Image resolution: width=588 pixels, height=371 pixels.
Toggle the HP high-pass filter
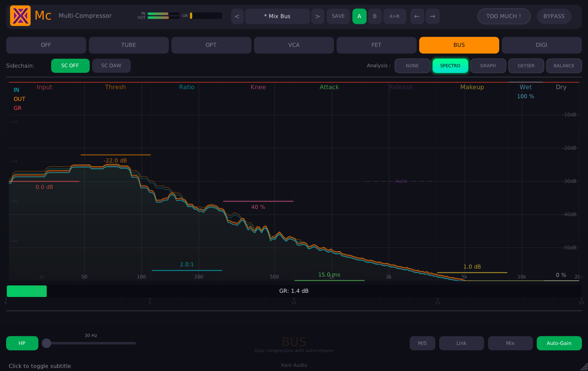pos(22,343)
